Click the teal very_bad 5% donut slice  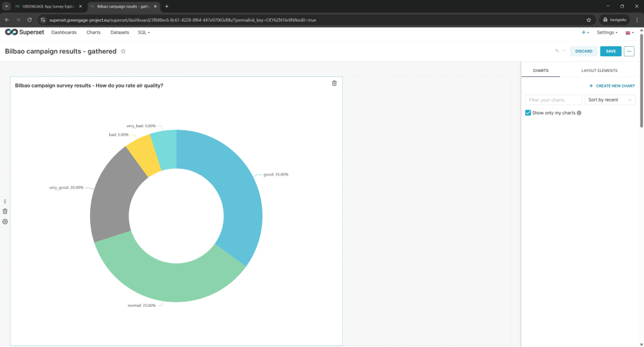pyautogui.click(x=166, y=149)
